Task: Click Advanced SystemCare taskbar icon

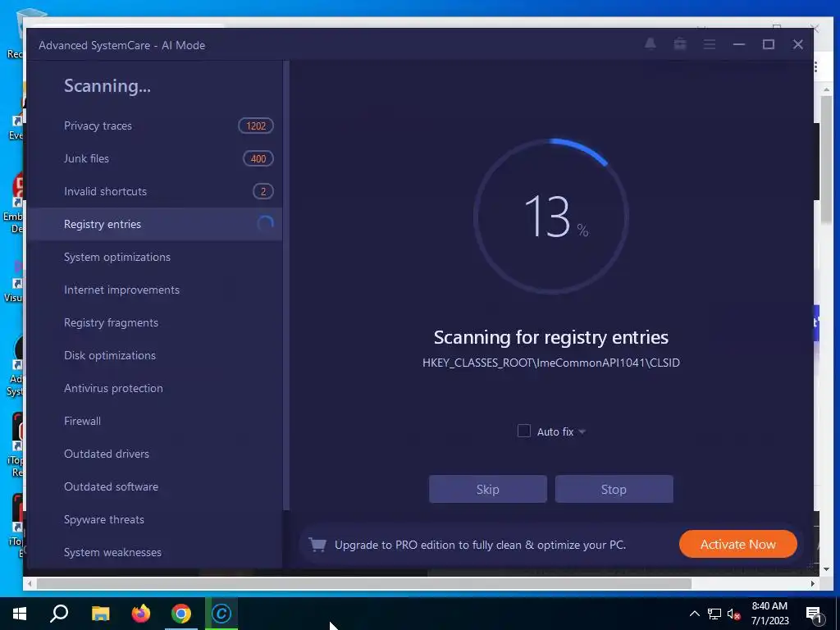Action: coord(221,614)
